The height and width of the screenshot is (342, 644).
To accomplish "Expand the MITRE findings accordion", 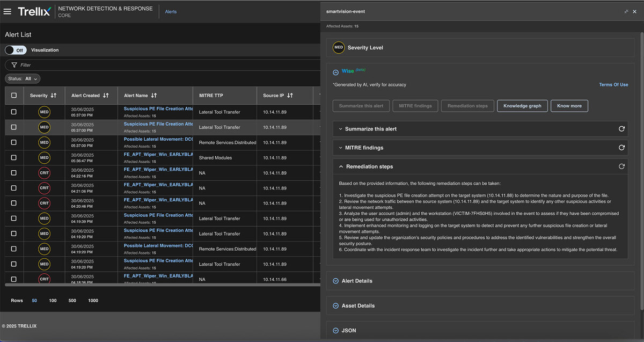I will (480, 148).
